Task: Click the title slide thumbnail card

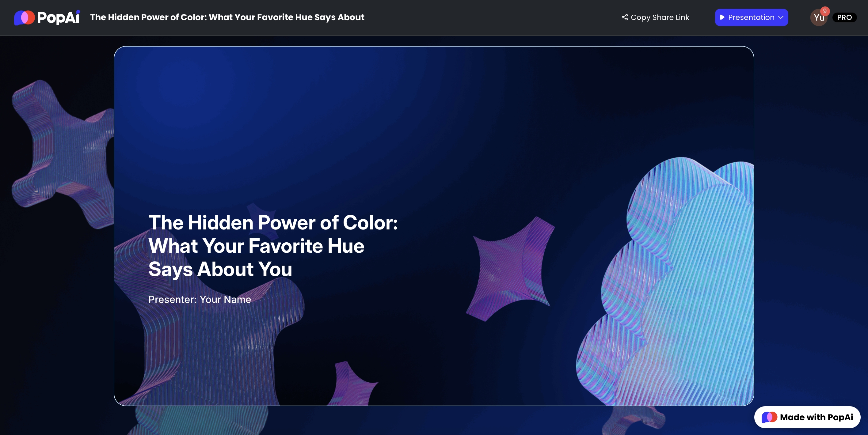Action: coord(434,226)
